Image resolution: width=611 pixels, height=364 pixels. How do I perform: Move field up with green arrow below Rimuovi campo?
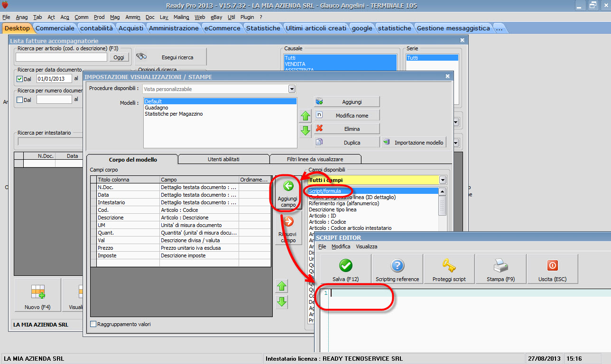[x=282, y=286]
